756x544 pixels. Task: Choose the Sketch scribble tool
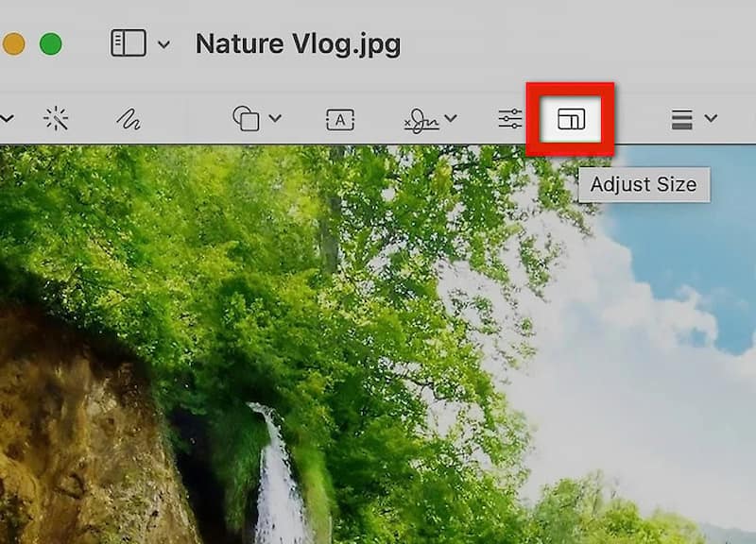click(x=129, y=119)
